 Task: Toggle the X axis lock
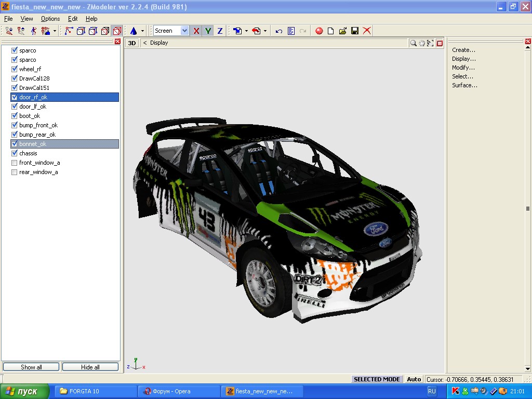point(196,31)
